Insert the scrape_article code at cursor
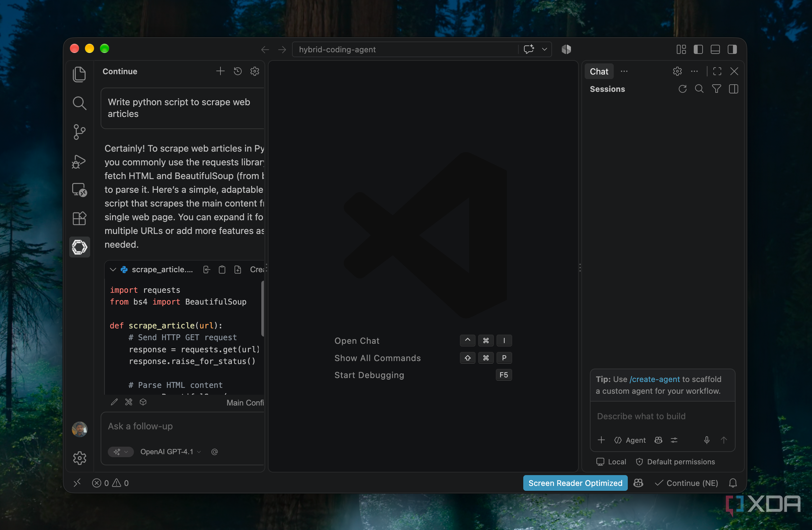 [x=206, y=270]
